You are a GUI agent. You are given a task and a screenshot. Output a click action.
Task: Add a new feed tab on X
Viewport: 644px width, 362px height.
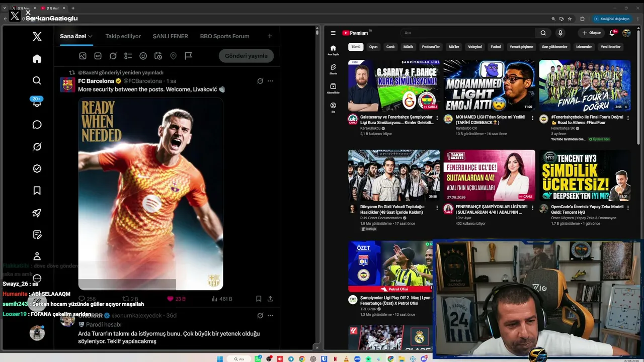coord(270,36)
